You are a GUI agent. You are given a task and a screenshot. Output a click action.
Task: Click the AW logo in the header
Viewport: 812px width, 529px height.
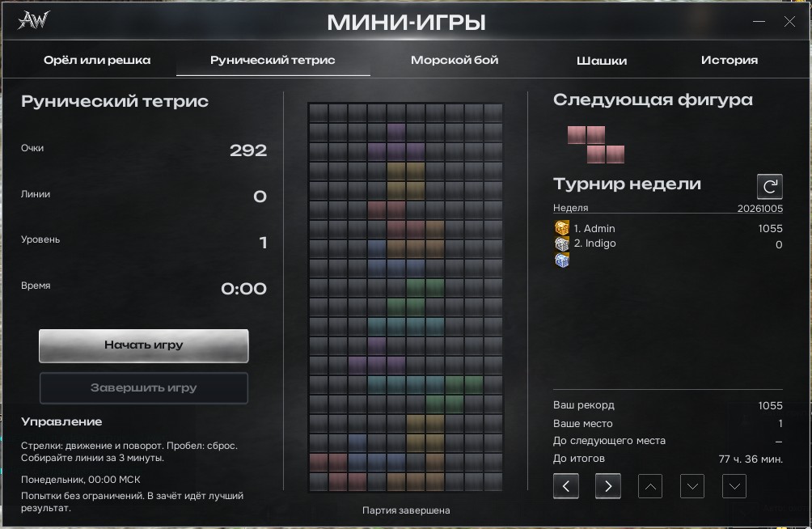tap(34, 20)
